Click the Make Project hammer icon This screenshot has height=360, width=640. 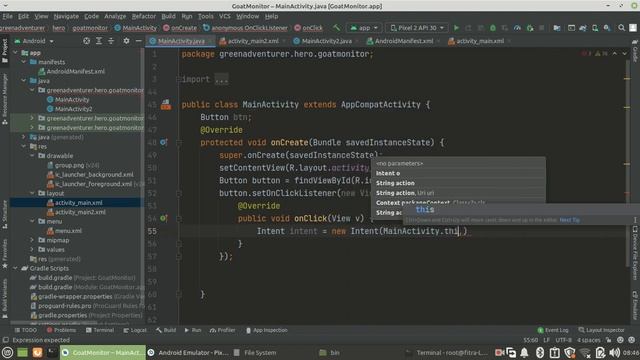tap(336, 28)
